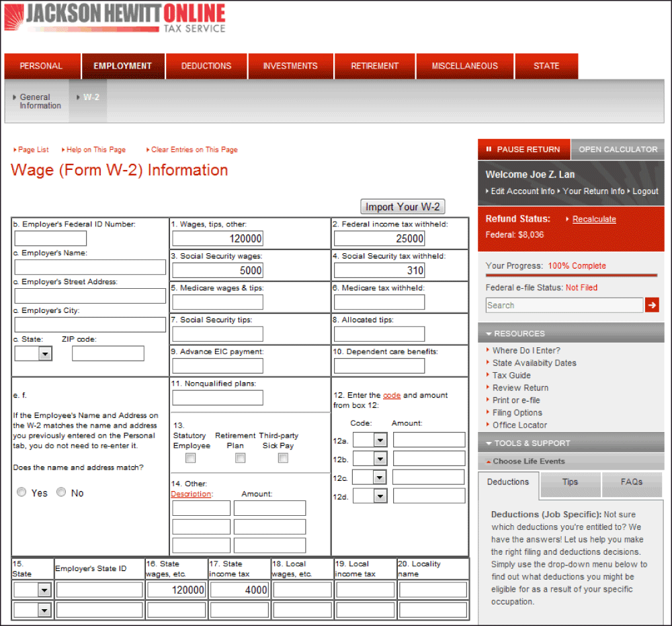Open the 12b code dropdown
Image resolution: width=672 pixels, height=626 pixels.
[x=370, y=459]
